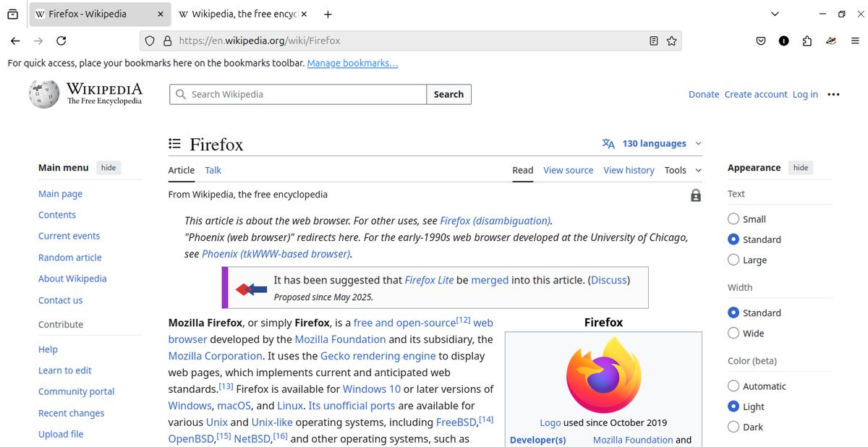
Task: Click in the Search Wikipedia field
Action: (x=298, y=94)
